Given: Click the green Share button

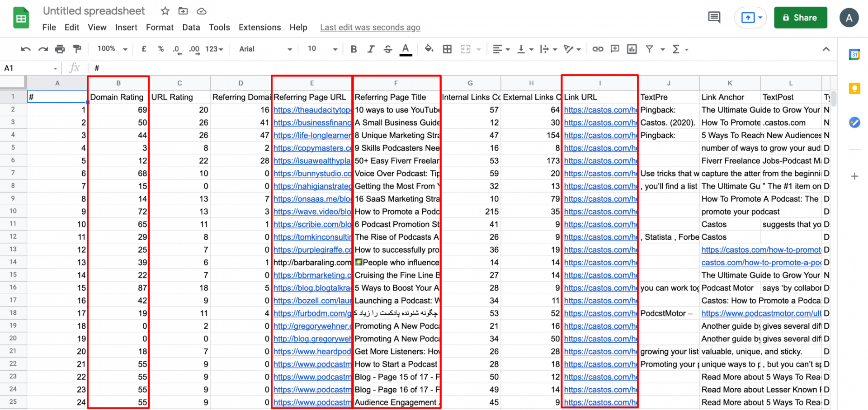Looking at the screenshot, I should pos(801,18).
